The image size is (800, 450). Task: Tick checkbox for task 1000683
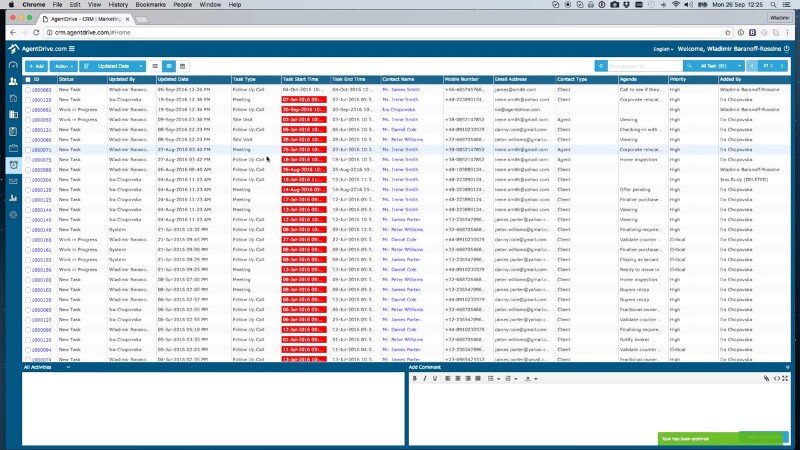coord(28,89)
